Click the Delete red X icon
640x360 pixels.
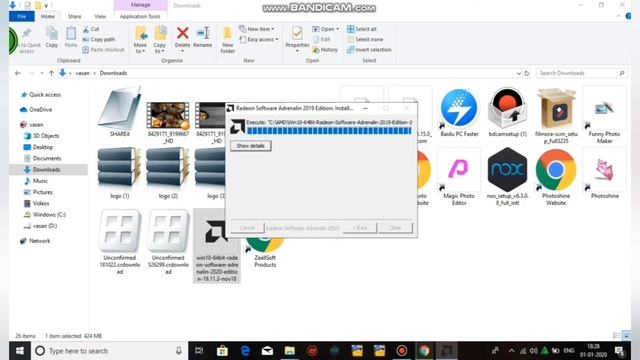182,33
